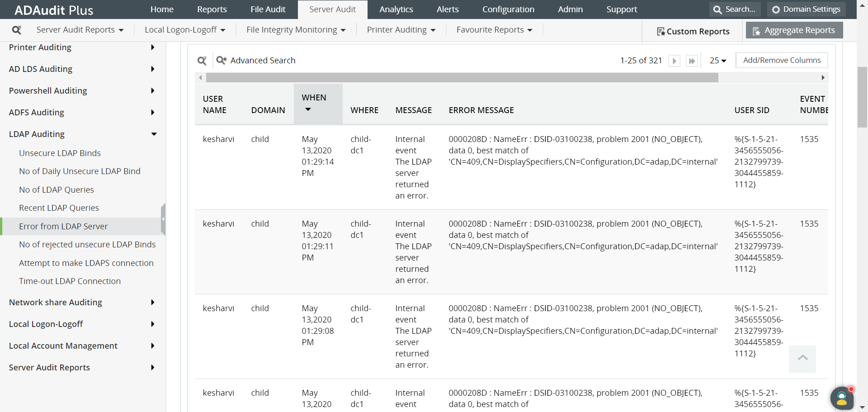Screen dimensions: 868x412
Task: Open the Local Logon-Logoff dropdown menu
Action: tap(185, 30)
